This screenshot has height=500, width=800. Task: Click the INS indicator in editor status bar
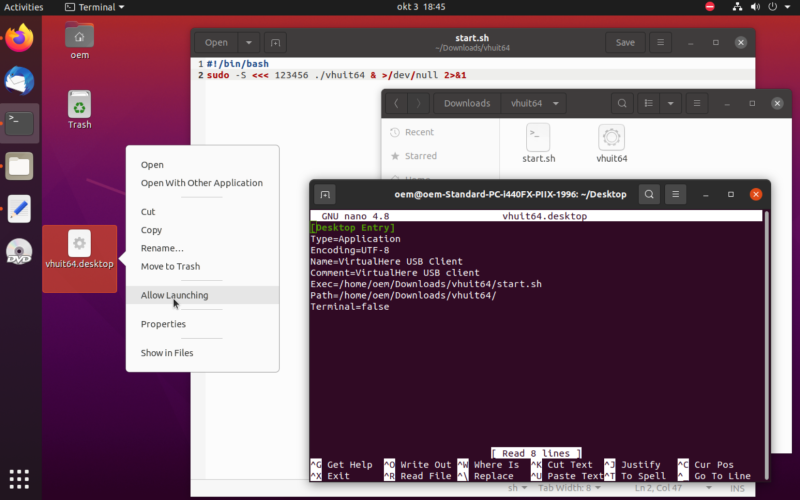737,488
